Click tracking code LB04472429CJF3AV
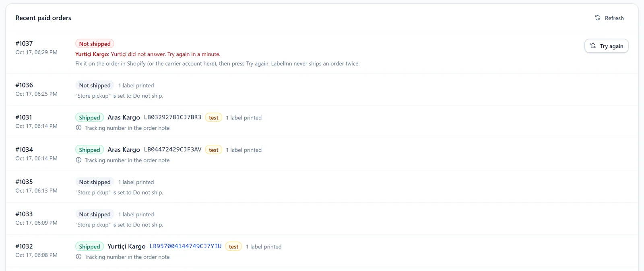 (173, 150)
